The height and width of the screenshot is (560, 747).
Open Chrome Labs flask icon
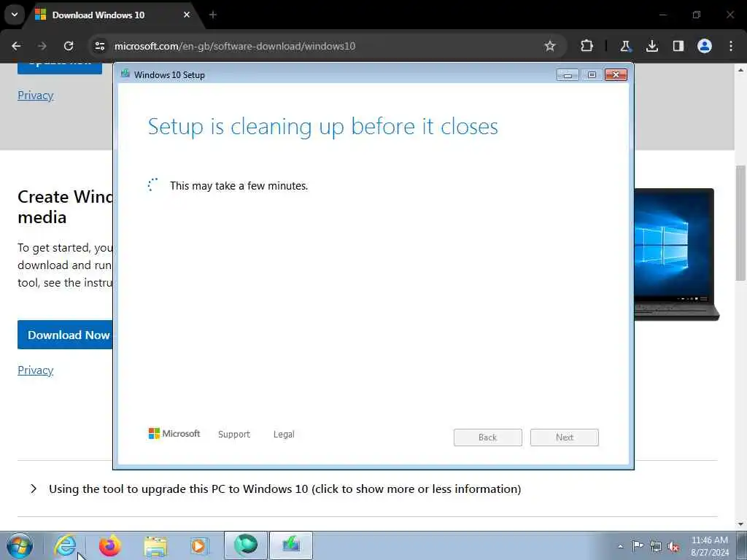[625, 46]
